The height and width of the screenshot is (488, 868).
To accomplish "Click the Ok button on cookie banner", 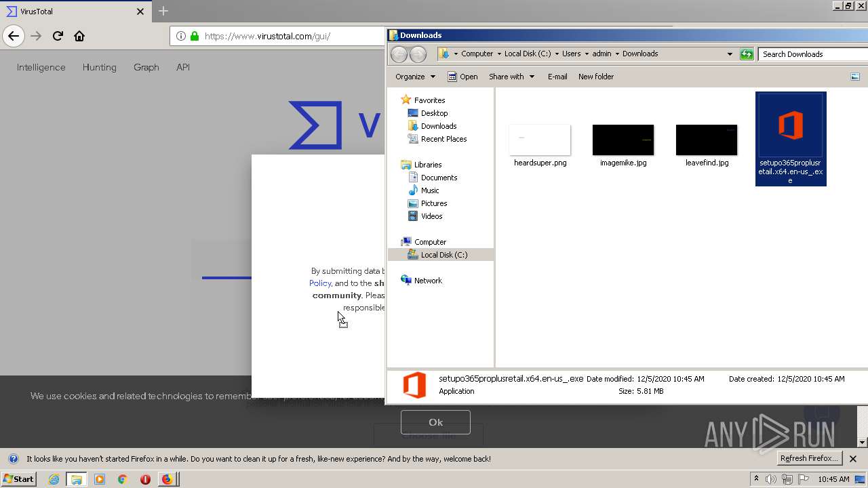I will click(x=435, y=422).
